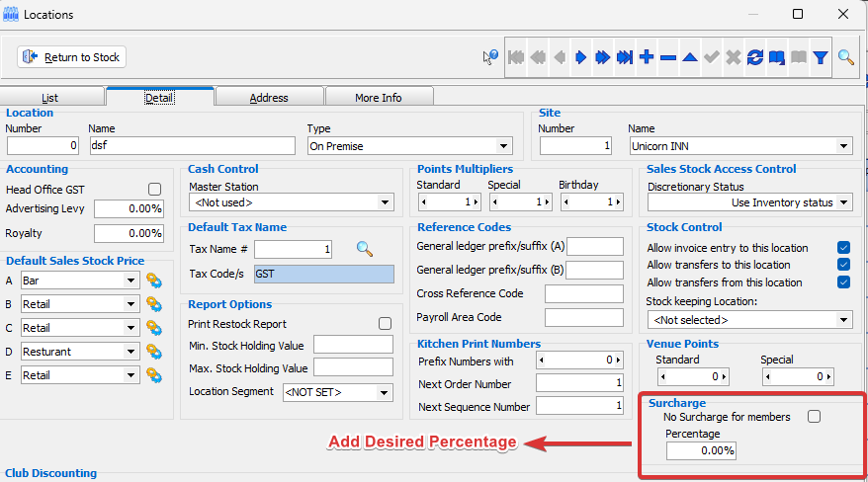Click the price level A keys icon
This screenshot has width=868, height=482.
point(154,281)
